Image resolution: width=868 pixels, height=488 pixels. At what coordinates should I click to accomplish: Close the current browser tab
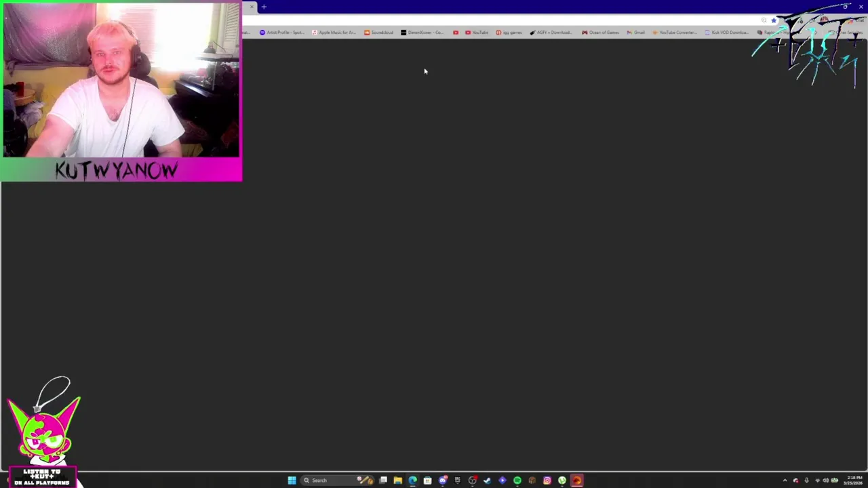[x=252, y=7]
